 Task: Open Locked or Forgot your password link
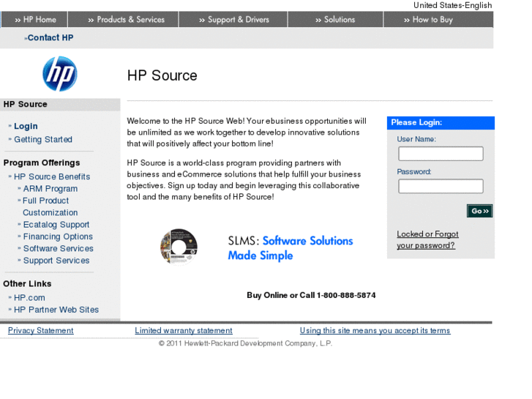427,239
